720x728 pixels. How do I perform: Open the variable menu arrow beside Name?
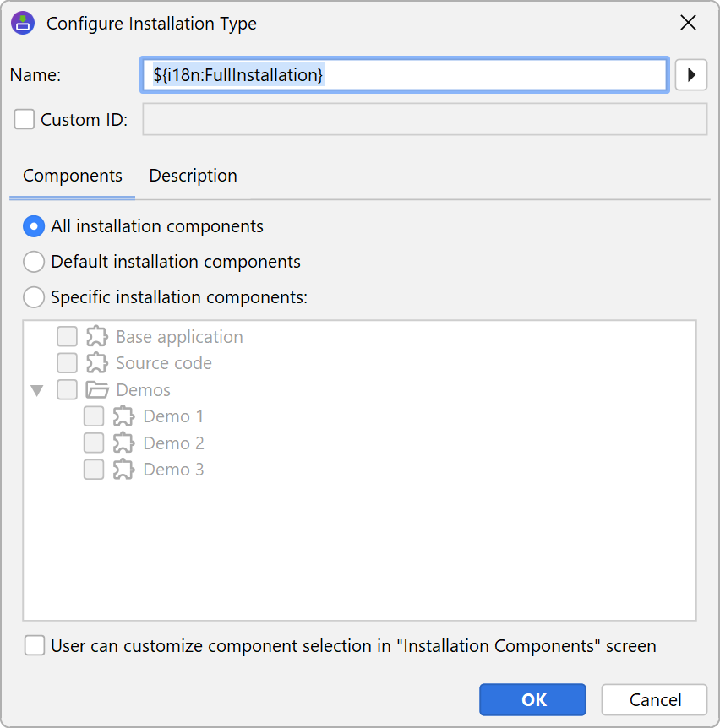690,75
